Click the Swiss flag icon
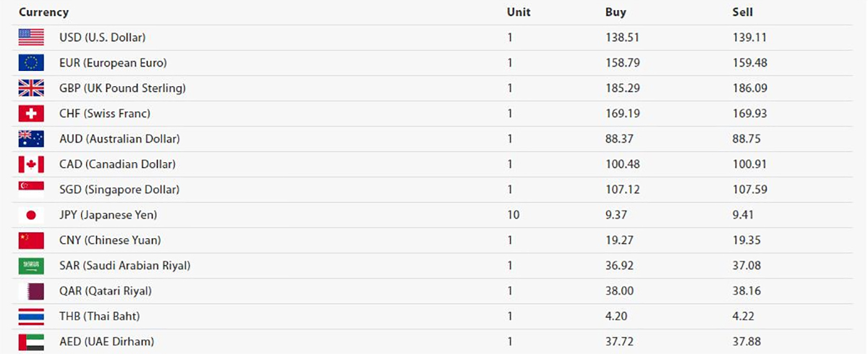This screenshot has width=868, height=354. pos(31,114)
